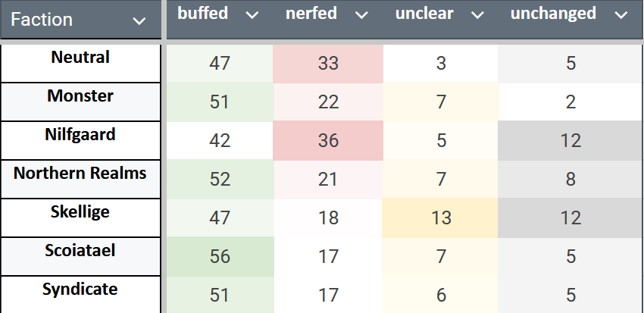Click the unclear column dropdown chevron
Screen dimensions: 644x313
point(477,14)
